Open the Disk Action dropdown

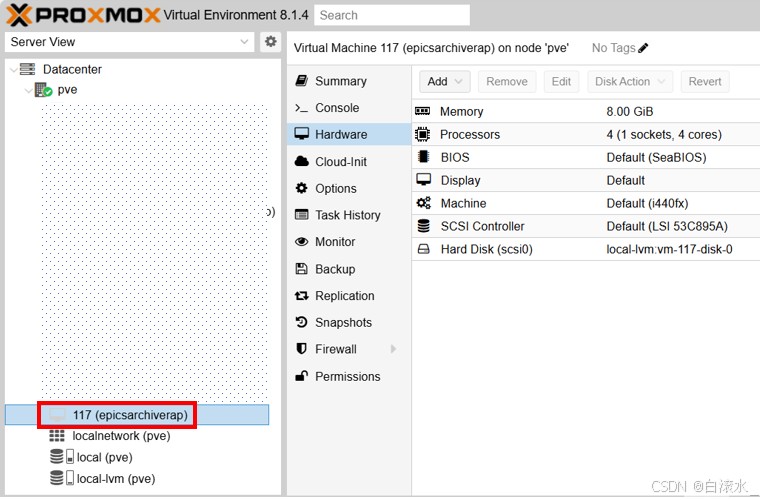(x=630, y=82)
